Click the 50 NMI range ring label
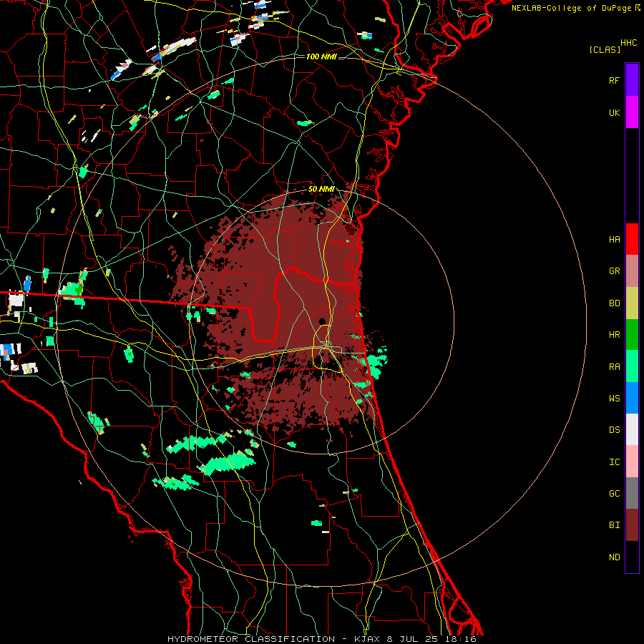The width and height of the screenshot is (644, 644). (321, 189)
